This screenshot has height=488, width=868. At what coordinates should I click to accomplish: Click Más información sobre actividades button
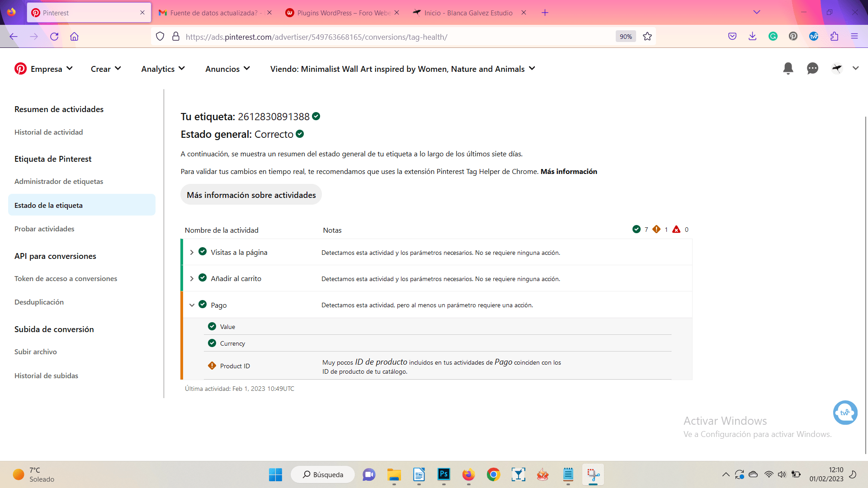click(251, 195)
